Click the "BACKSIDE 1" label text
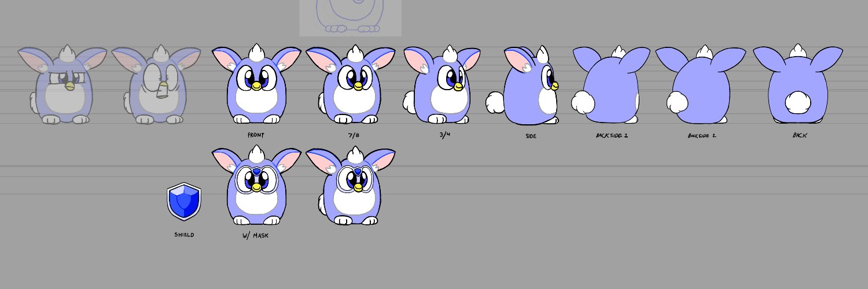Image resolution: width=868 pixels, height=289 pixels. (x=612, y=135)
